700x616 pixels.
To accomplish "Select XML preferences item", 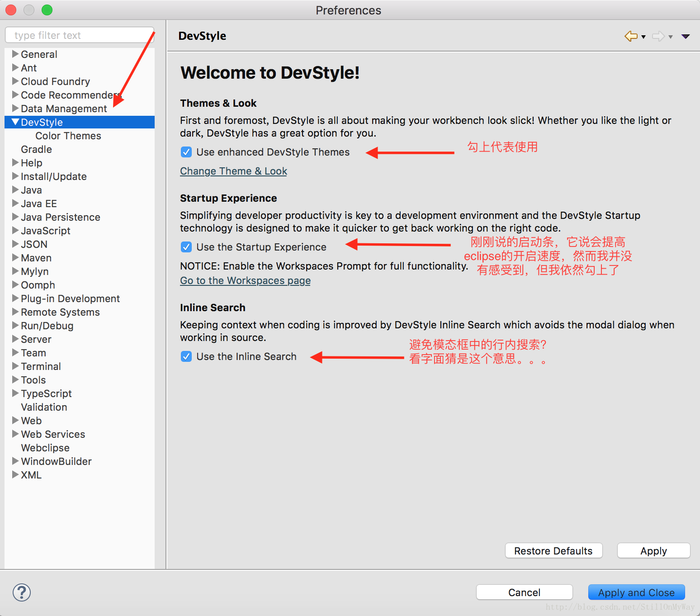I will [31, 475].
